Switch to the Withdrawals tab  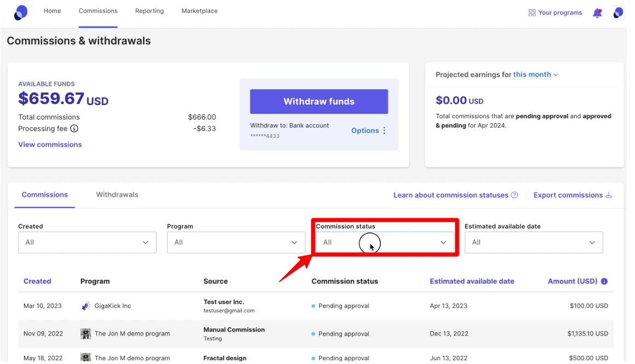[x=117, y=195]
